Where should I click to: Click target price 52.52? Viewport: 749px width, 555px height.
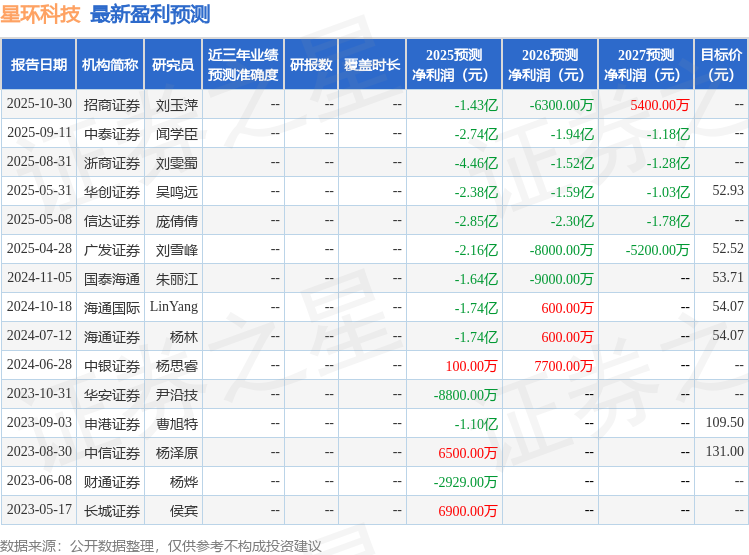[728, 248]
